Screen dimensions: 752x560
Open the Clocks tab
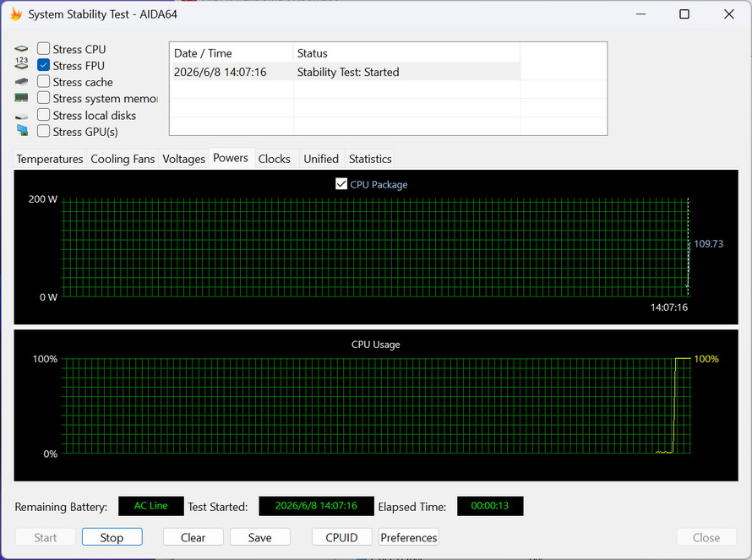275,159
